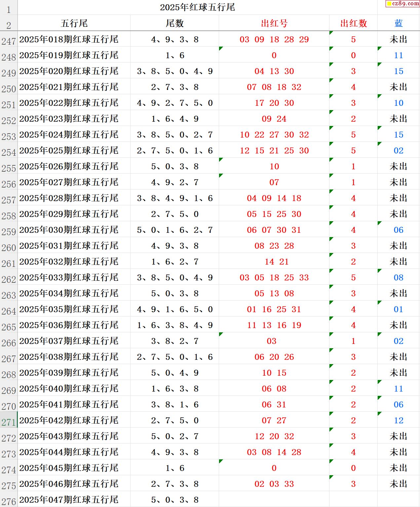This screenshot has height=507, width=420.
Task: Click red numbers 04 09 14 18
Action: coord(274,198)
